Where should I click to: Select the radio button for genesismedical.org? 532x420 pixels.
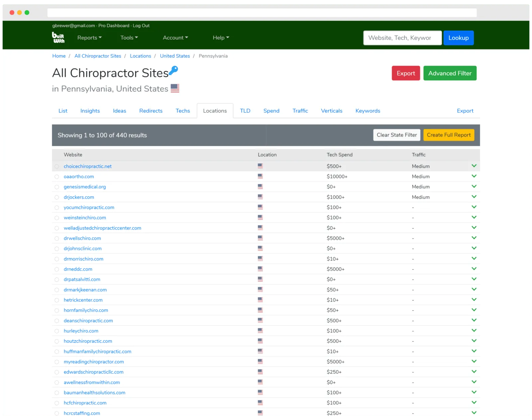click(x=57, y=187)
